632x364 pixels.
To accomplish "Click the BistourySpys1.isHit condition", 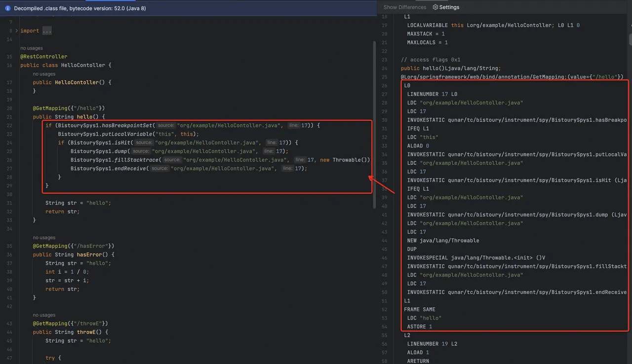I will (x=178, y=143).
